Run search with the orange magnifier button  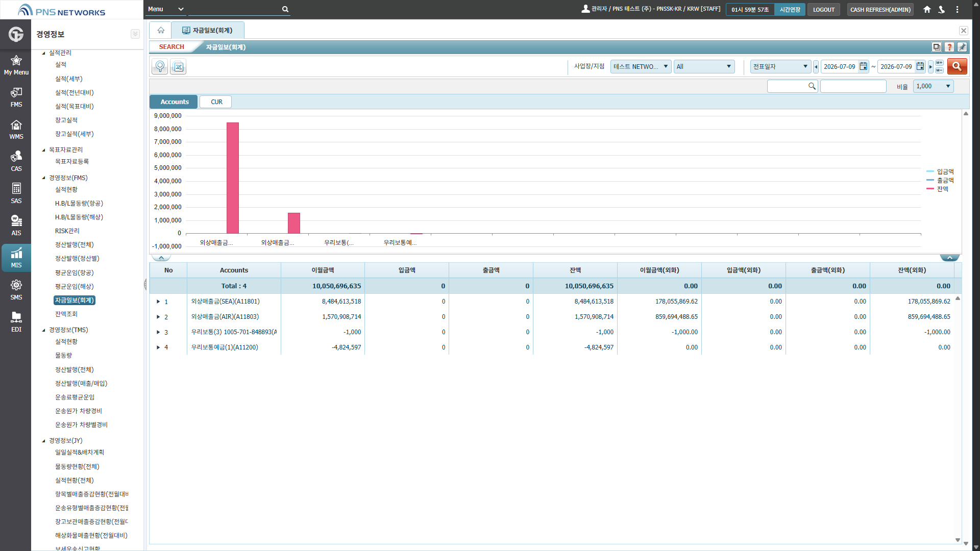tap(957, 66)
